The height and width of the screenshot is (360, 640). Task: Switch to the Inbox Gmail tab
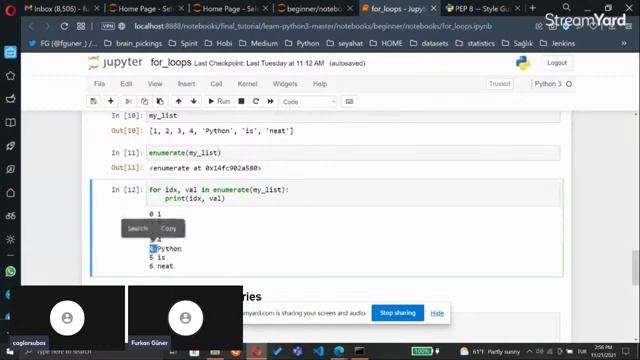click(62, 8)
